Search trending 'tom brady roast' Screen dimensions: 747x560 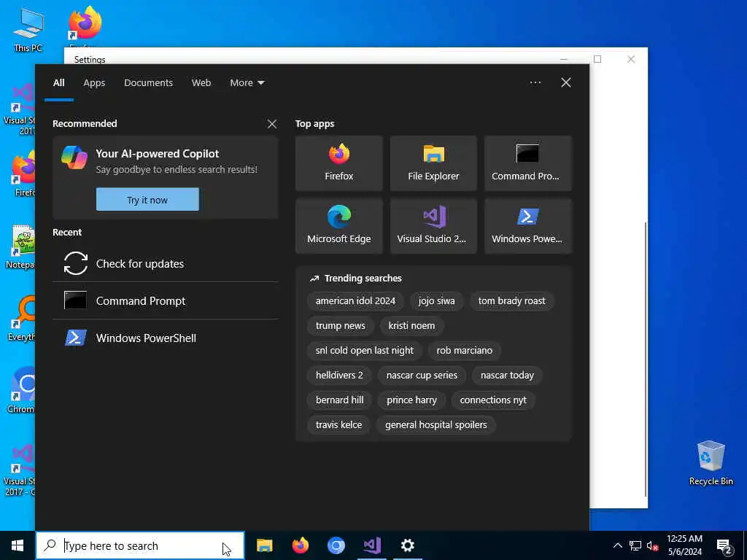511,301
